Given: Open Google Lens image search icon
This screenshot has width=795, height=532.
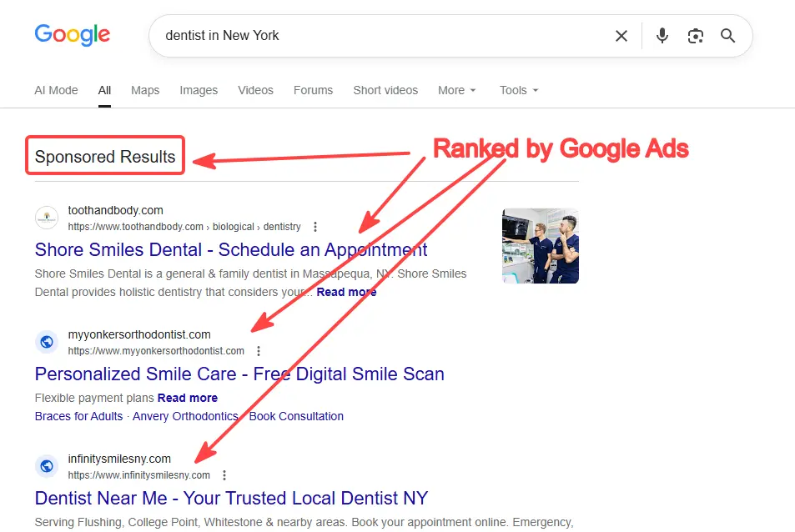Looking at the screenshot, I should click(695, 36).
